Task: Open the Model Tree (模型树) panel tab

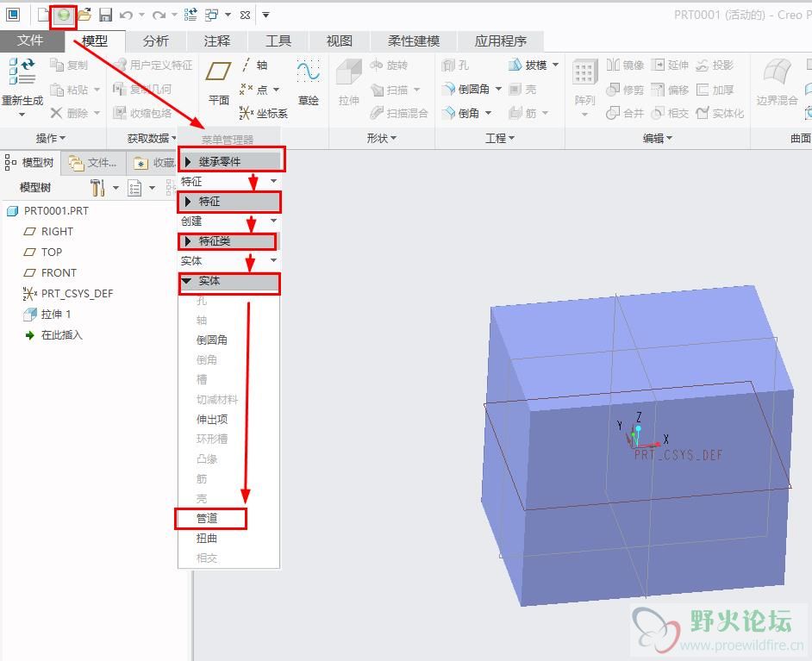Action: coord(30,163)
